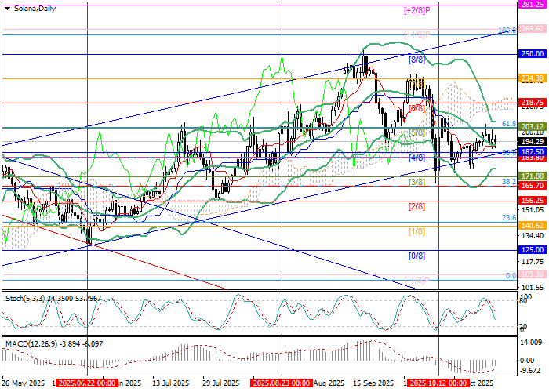Click the 61.8 Fibonacci level label

pyautogui.click(x=509, y=124)
